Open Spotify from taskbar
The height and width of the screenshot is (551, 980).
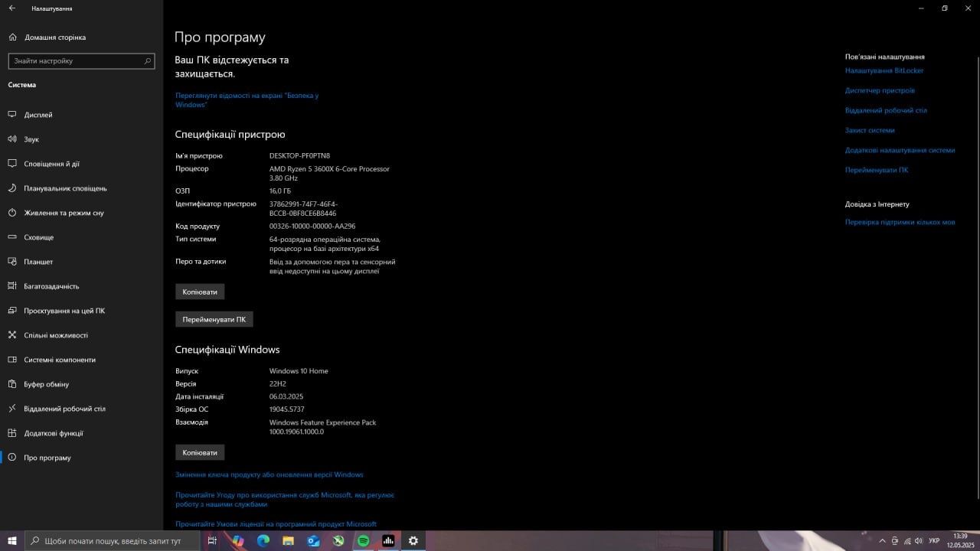pyautogui.click(x=363, y=541)
